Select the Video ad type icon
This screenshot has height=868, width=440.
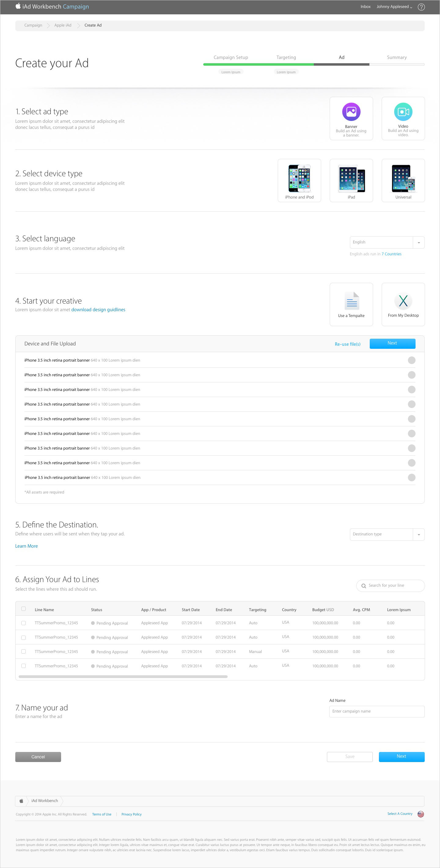403,112
